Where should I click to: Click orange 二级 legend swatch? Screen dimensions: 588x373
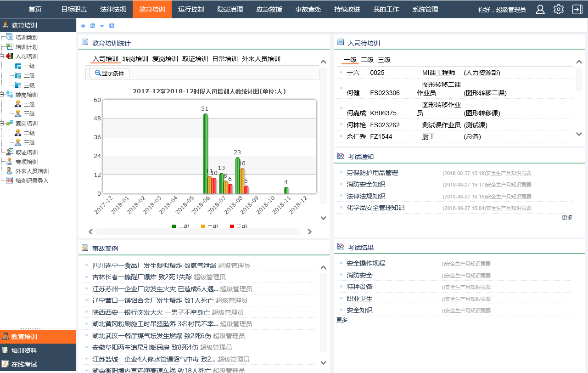203,226
